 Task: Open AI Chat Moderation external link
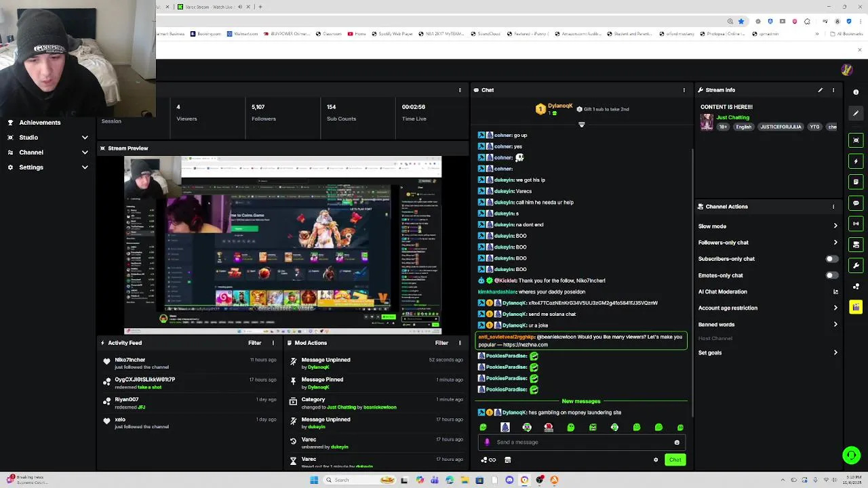(835, 292)
